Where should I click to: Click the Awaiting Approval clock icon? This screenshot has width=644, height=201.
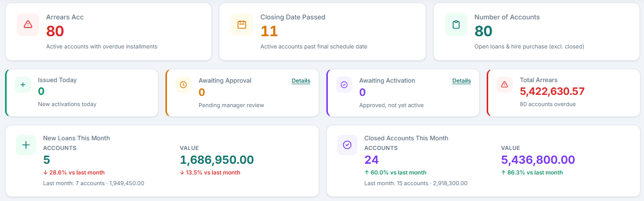[x=183, y=85]
